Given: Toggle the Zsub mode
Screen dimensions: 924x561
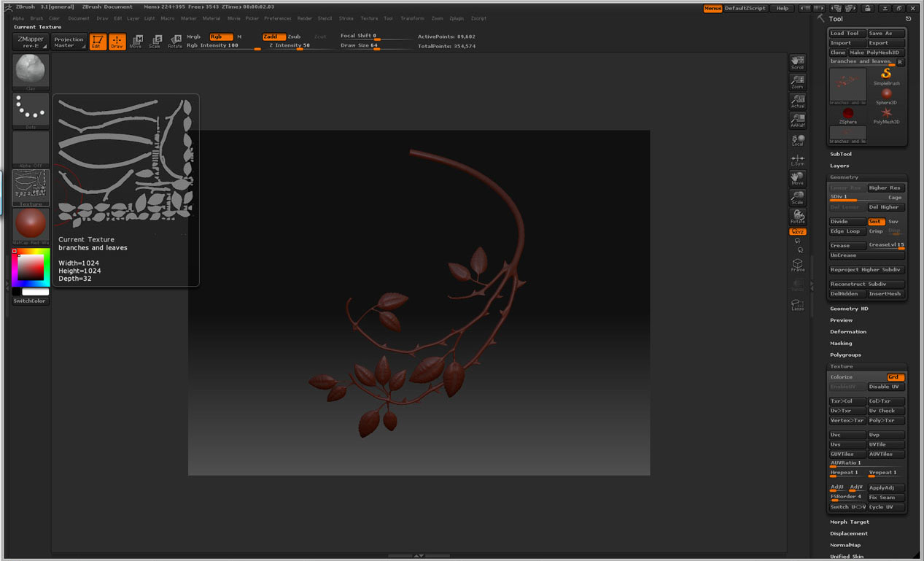Looking at the screenshot, I should click(x=294, y=36).
